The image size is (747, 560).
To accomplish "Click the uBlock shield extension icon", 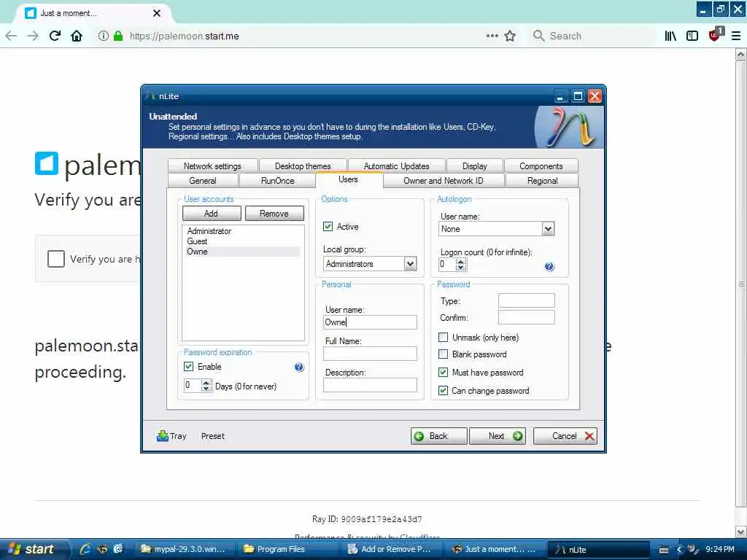I will 715,35.
